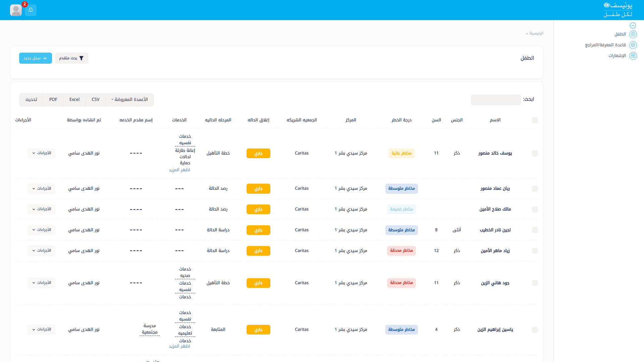Open الأجراءات dropdown for جود هاني الزين
This screenshot has height=362, width=644.
[x=41, y=283]
